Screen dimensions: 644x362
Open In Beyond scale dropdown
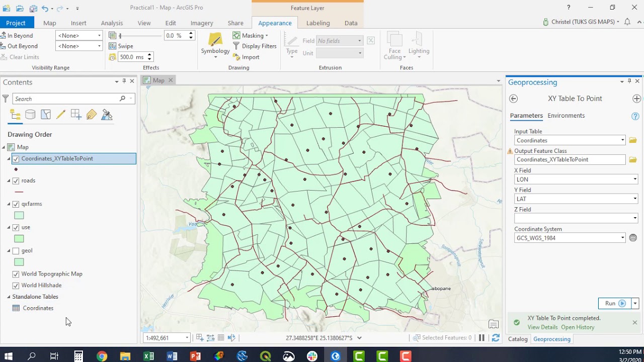99,35
